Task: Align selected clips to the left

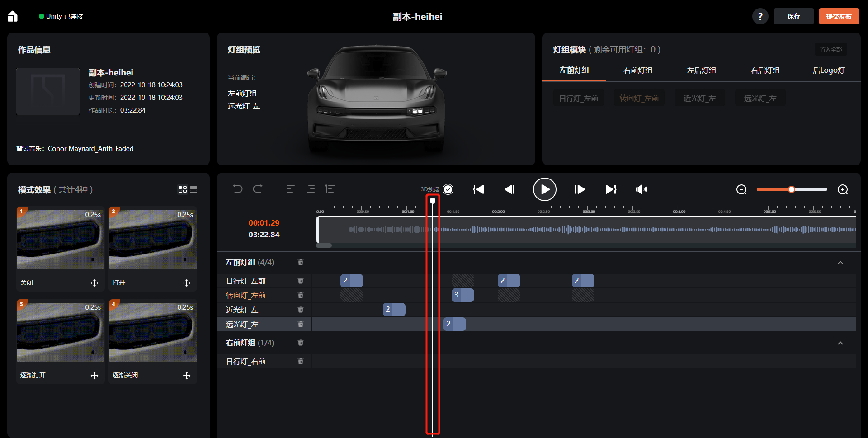Action: point(290,189)
